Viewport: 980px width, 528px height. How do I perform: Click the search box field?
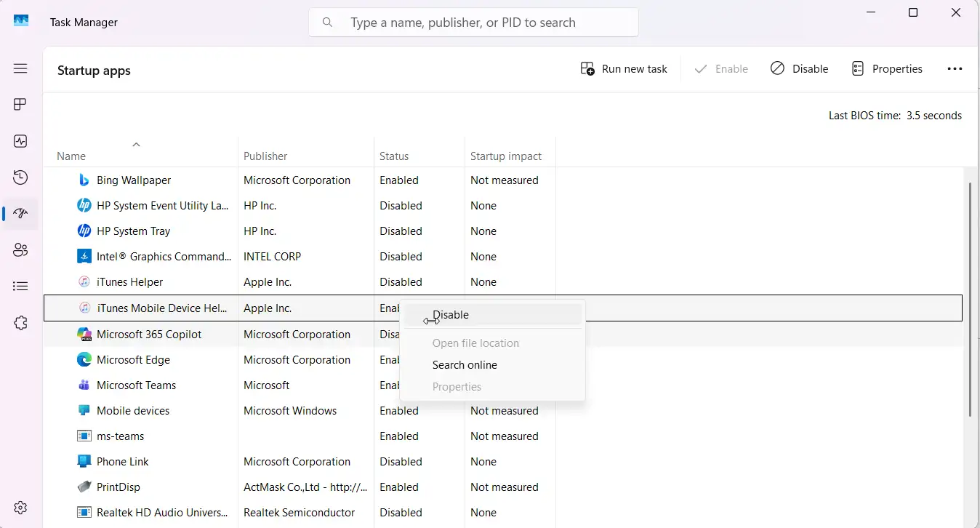pos(473,23)
